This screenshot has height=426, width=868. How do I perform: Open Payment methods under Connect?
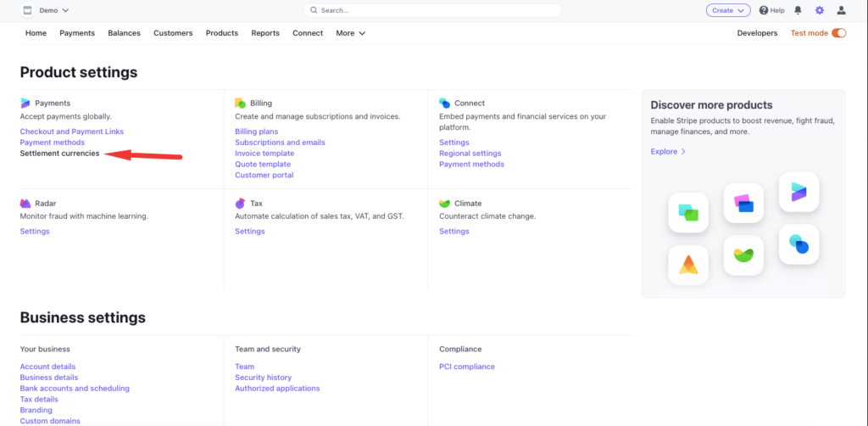click(x=471, y=164)
